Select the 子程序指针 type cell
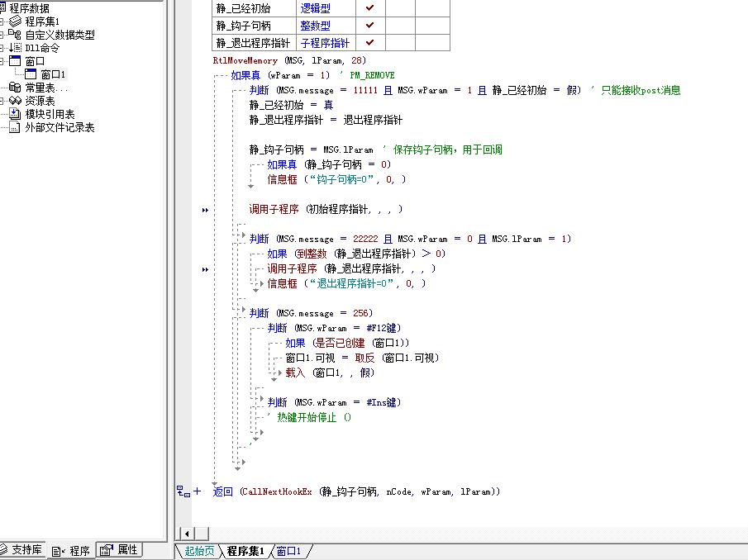The image size is (748, 560). pyautogui.click(x=325, y=43)
